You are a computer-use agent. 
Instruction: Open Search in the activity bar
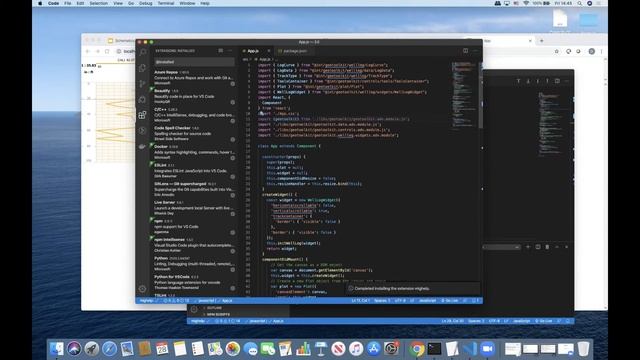(142, 52)
